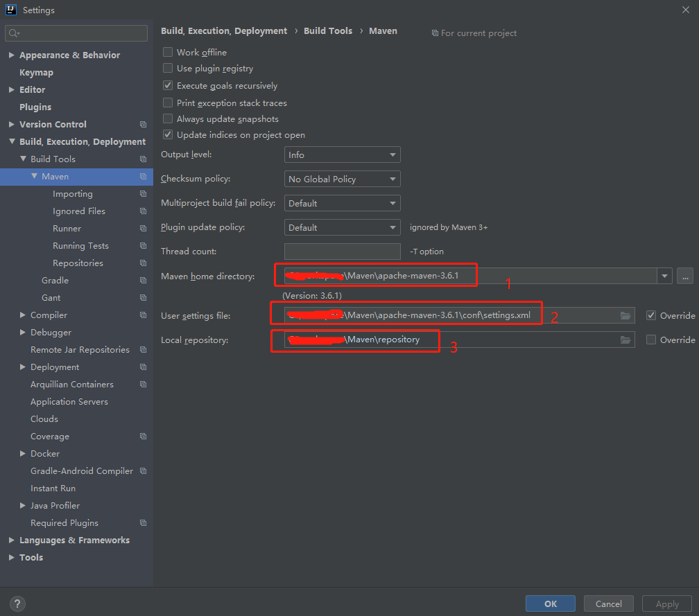Click the project-level icon beside Gradle
Viewport: 699px width, 616px height.
(143, 280)
